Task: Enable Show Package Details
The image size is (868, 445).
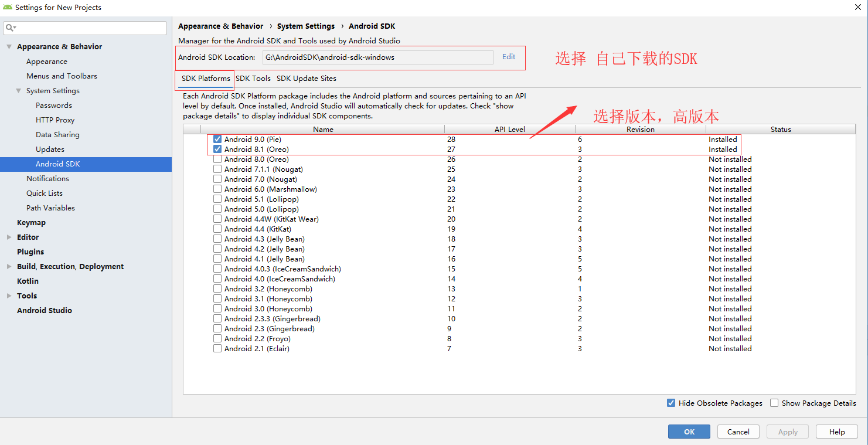Action: 774,403
